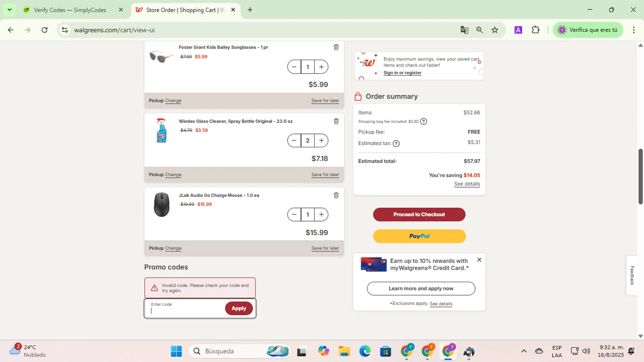Open the volume control icon
Screen dimensions: 644x362
coord(586,351)
